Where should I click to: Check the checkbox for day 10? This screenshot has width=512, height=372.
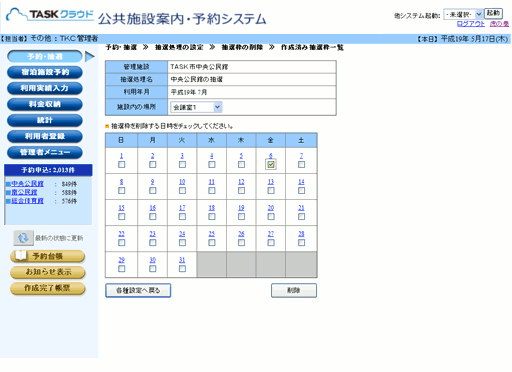coord(182,190)
